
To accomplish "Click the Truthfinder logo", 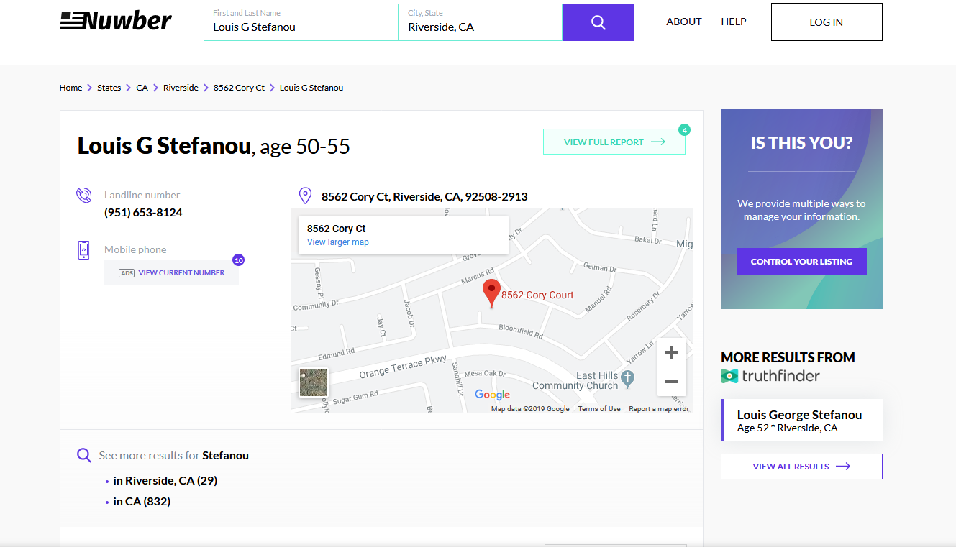I will point(769,375).
